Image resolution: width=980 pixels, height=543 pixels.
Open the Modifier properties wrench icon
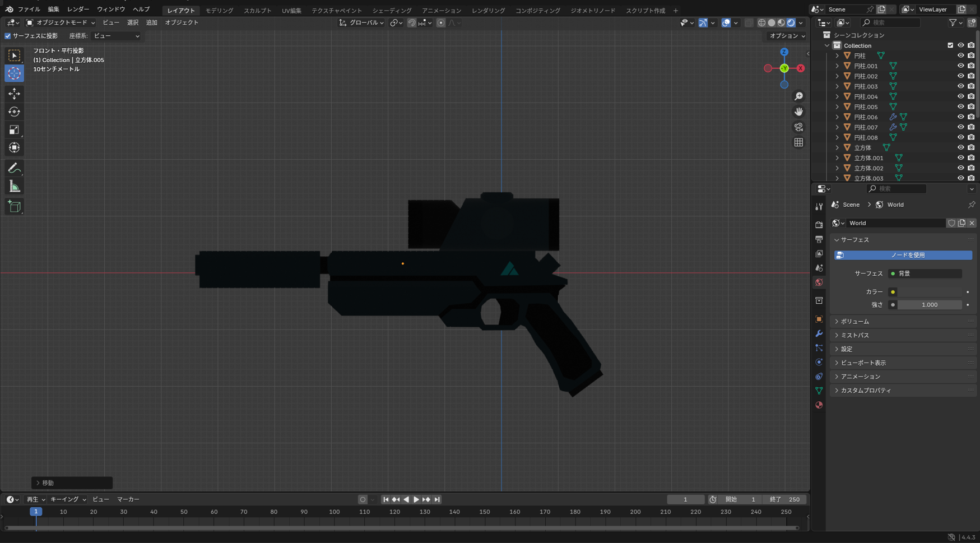tap(819, 333)
